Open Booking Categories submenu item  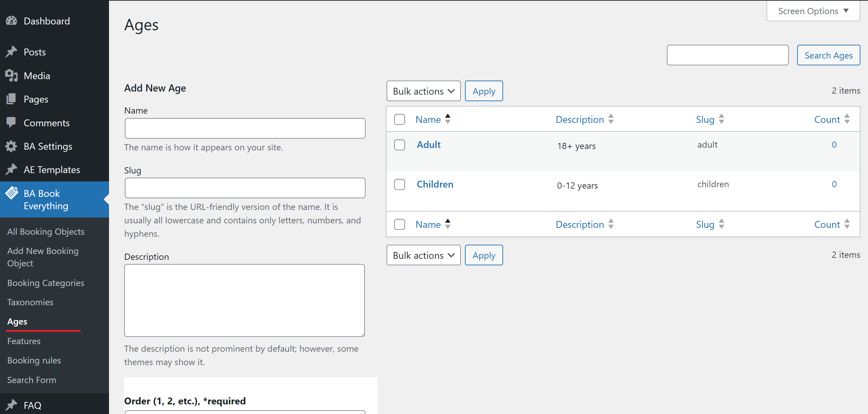pos(46,283)
